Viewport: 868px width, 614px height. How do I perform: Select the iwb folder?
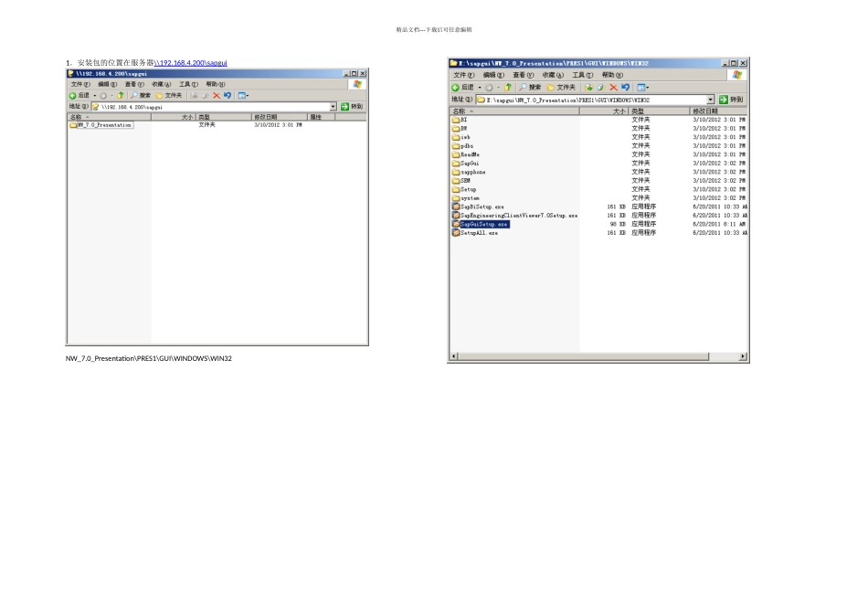tap(461, 137)
